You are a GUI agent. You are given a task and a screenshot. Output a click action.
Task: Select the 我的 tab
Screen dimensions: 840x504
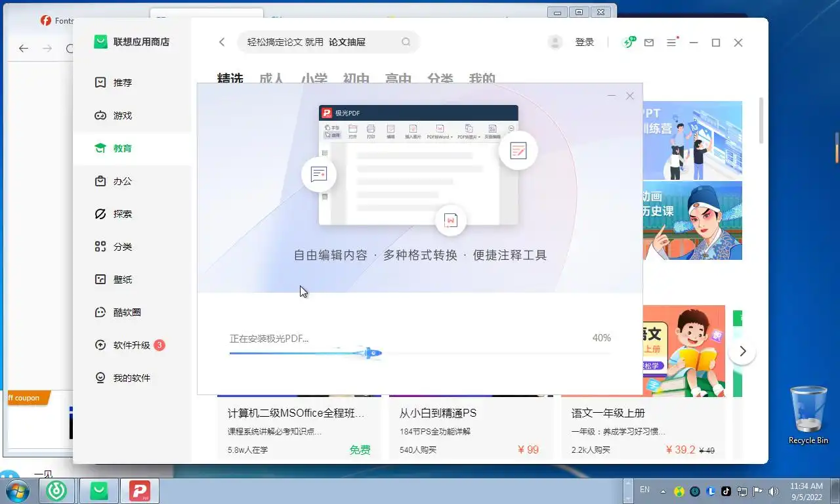(482, 79)
